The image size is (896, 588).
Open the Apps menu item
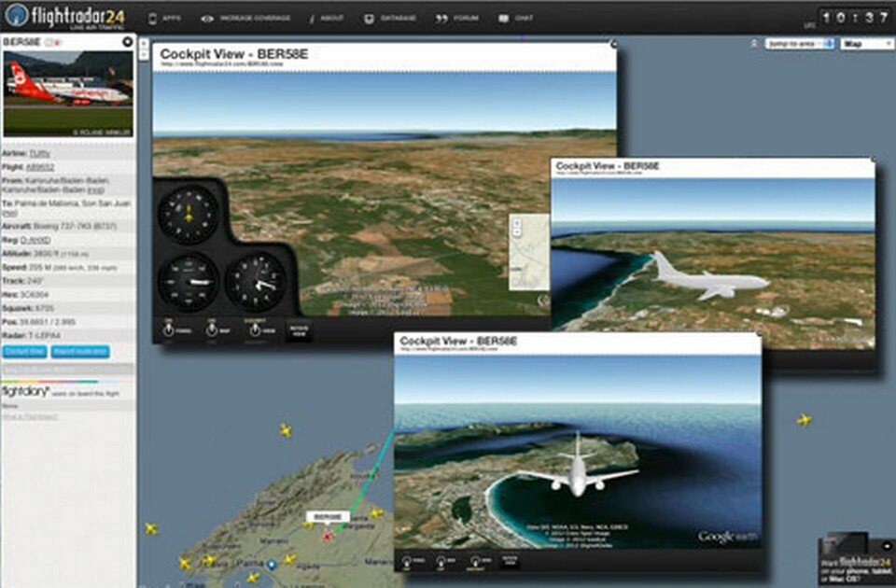tap(171, 19)
